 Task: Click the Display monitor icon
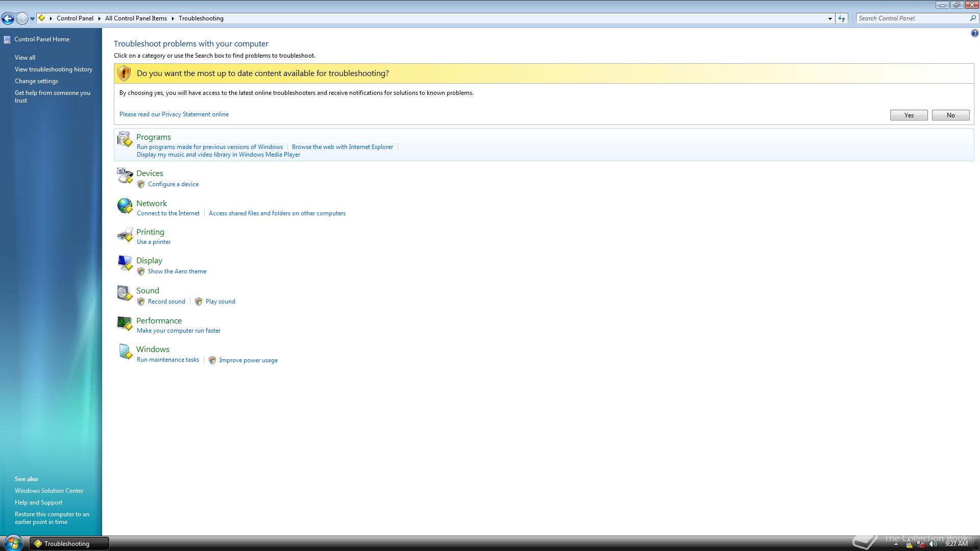point(125,263)
